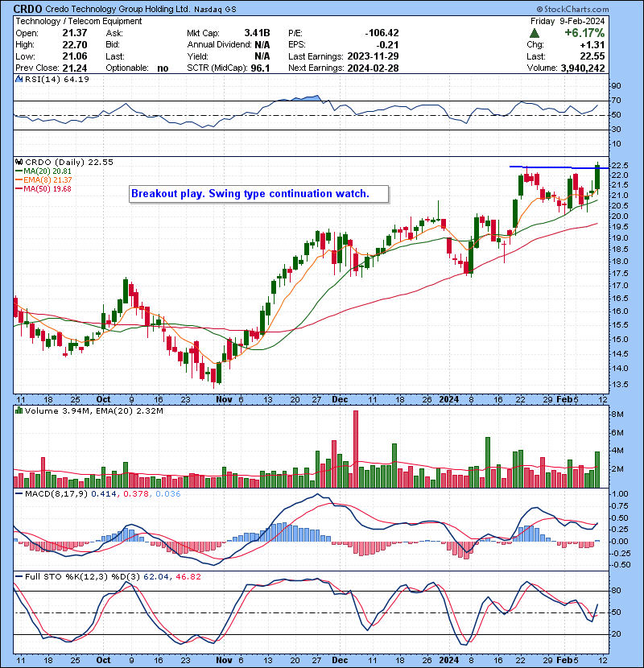This screenshot has height=668, width=644.
Task: Click the 'Nov' label on the date axis
Action: 224,399
